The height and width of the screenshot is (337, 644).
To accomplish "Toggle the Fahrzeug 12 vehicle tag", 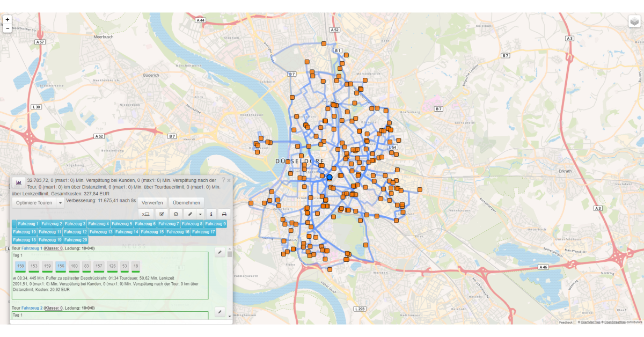I will pyautogui.click(x=75, y=232).
